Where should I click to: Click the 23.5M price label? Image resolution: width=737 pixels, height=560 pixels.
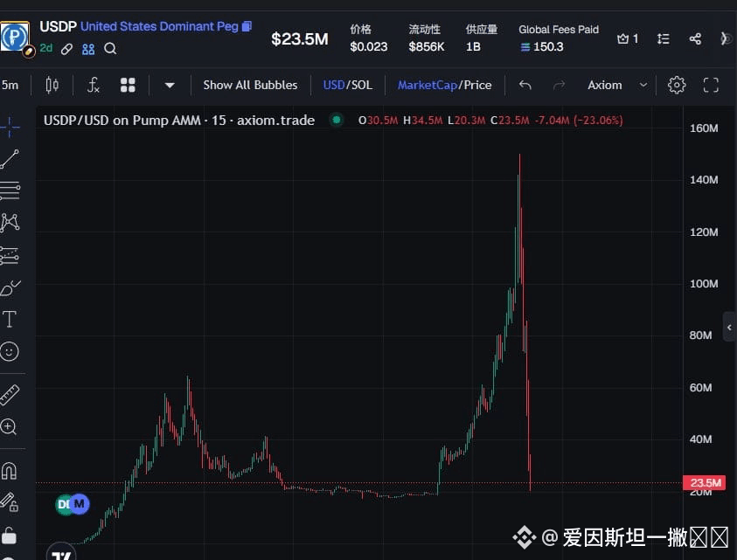704,482
